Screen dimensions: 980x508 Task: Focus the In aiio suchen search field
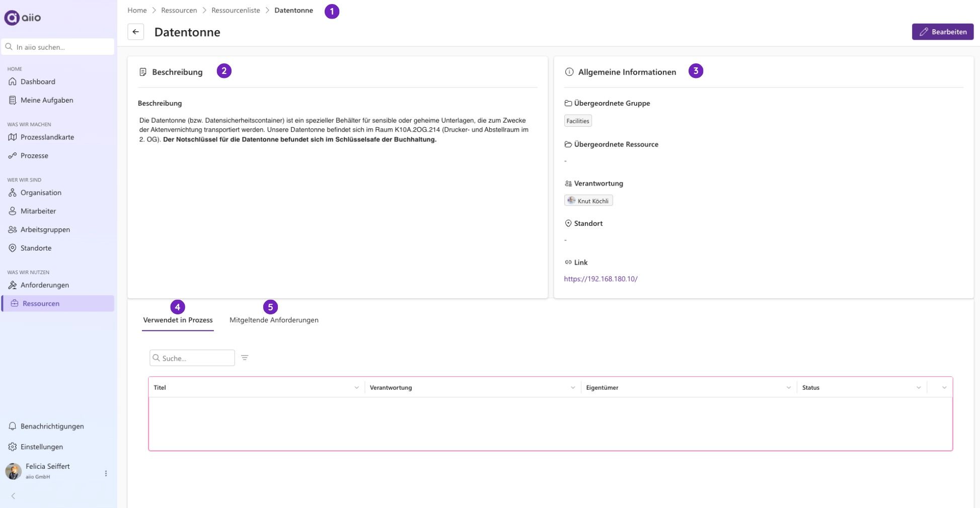click(58, 47)
